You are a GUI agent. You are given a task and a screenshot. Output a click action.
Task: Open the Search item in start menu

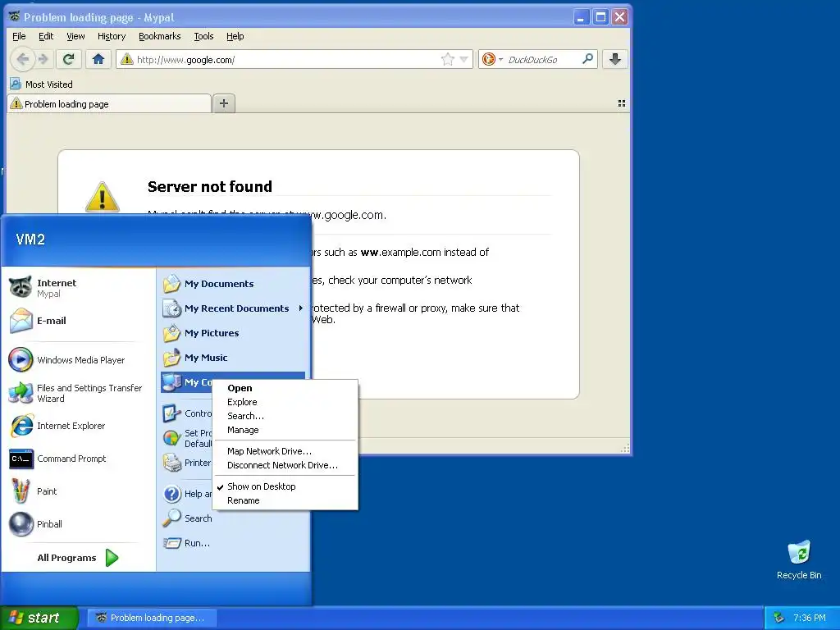tap(232, 518)
